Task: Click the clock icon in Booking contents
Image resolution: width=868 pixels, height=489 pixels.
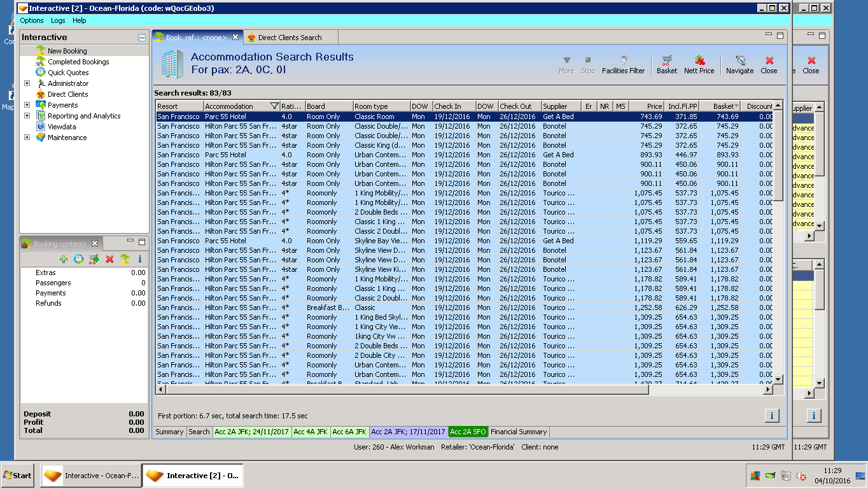Action: tap(78, 259)
